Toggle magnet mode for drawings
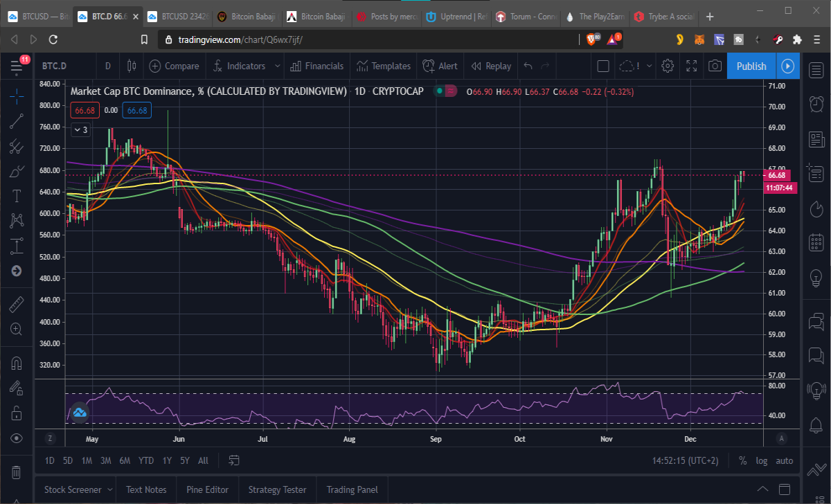The width and height of the screenshot is (831, 504). [x=17, y=363]
